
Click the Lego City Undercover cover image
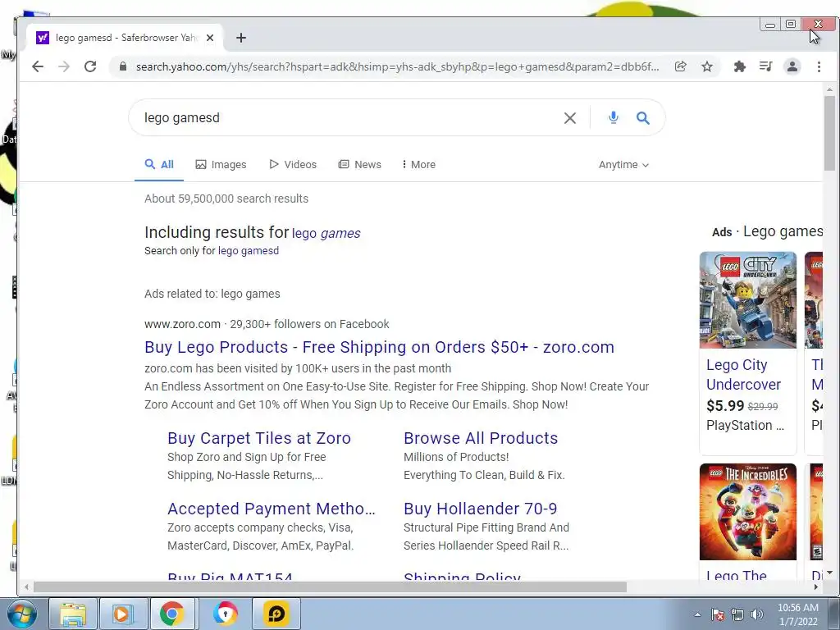tap(748, 300)
